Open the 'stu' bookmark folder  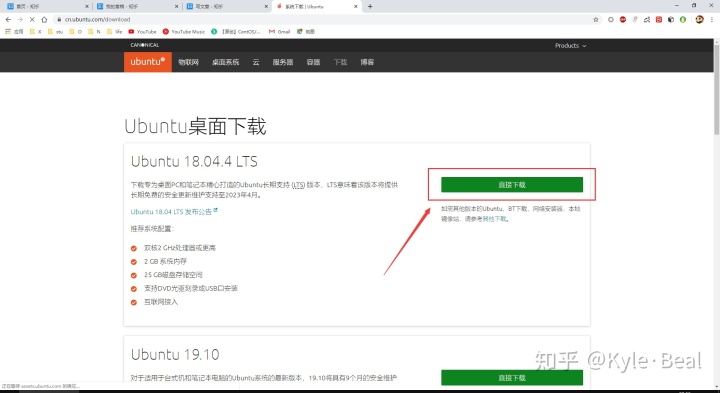click(55, 32)
